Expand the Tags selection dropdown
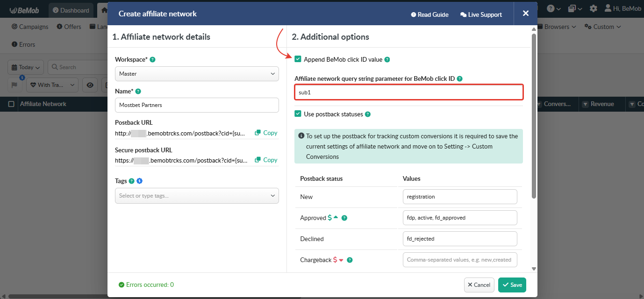The width and height of the screenshot is (644, 299). coord(197,196)
